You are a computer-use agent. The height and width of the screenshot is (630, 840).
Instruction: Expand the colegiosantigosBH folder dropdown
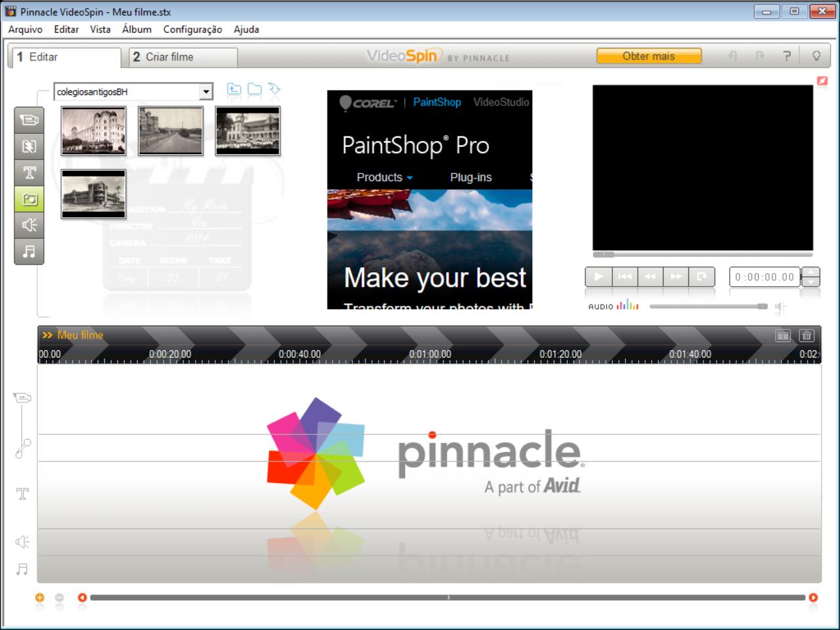click(x=206, y=92)
